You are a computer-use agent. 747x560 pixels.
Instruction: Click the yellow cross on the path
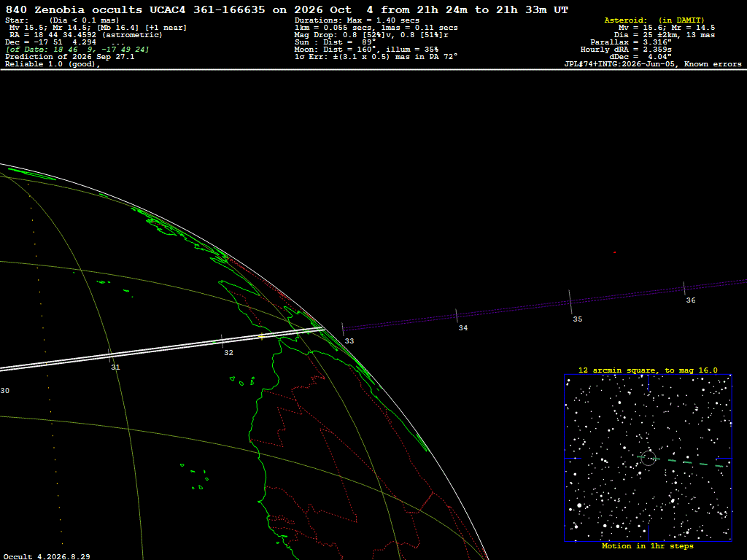pyautogui.click(x=261, y=337)
